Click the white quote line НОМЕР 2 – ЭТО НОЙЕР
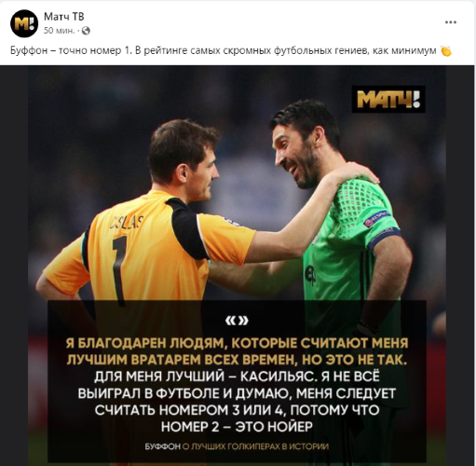The height and width of the screenshot is (466, 476). tap(237, 427)
